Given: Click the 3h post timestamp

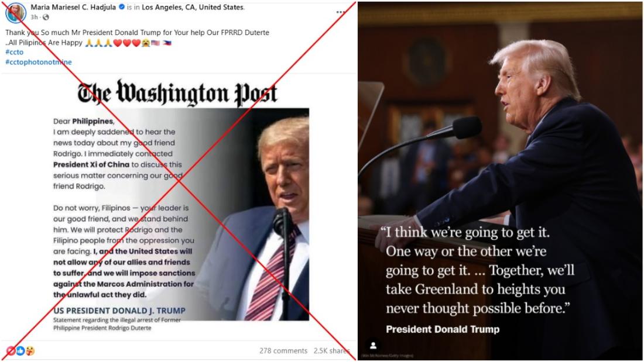Looking at the screenshot, I should [34, 17].
